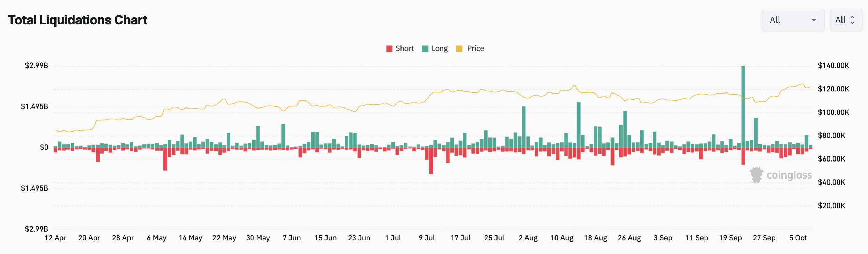Click the up-down chevrons icon
This screenshot has height=254, width=868.
coord(852,20)
